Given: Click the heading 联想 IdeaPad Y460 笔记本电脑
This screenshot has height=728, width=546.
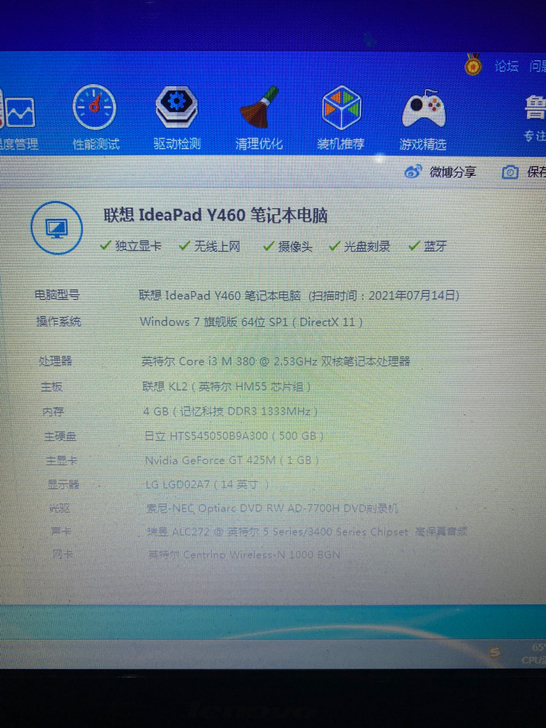Looking at the screenshot, I should (x=216, y=215).
